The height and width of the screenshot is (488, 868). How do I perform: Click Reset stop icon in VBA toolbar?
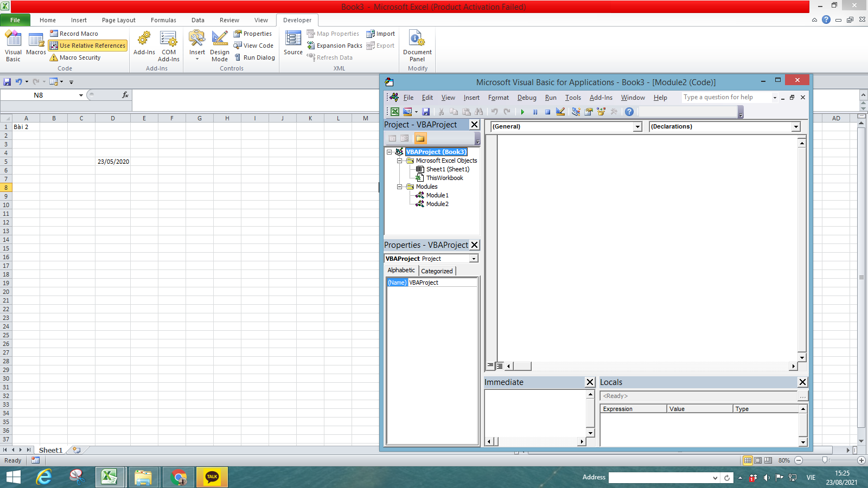click(x=547, y=112)
